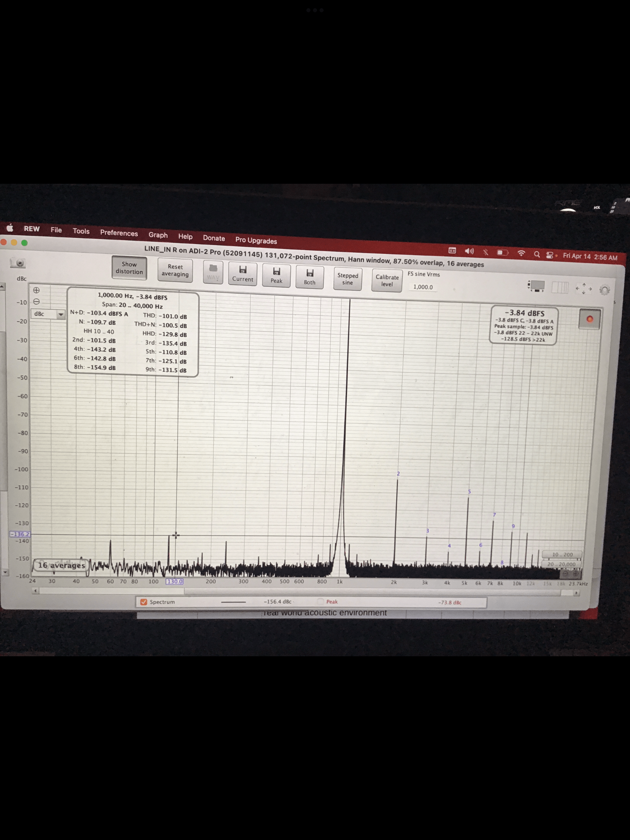
Task: Click the red record button
Action: click(589, 319)
